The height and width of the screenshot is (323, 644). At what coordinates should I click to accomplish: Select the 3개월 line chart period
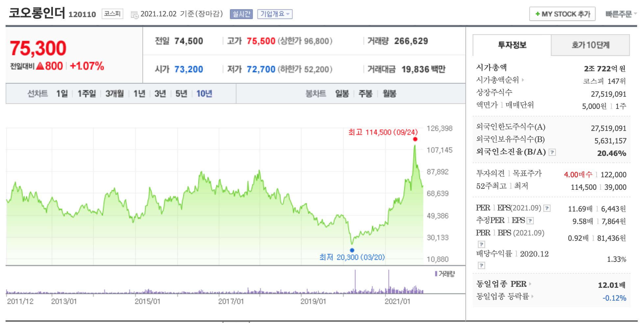pos(114,94)
